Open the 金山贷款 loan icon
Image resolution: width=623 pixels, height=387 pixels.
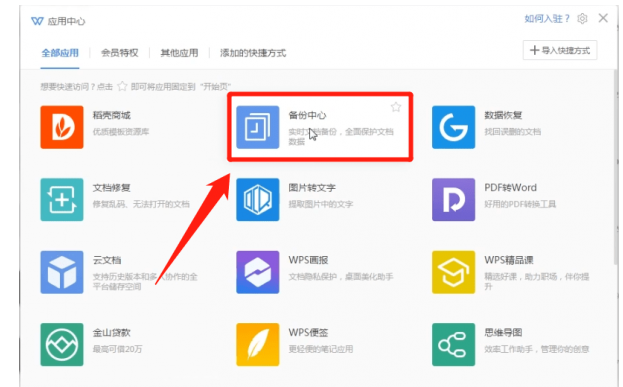(62, 344)
